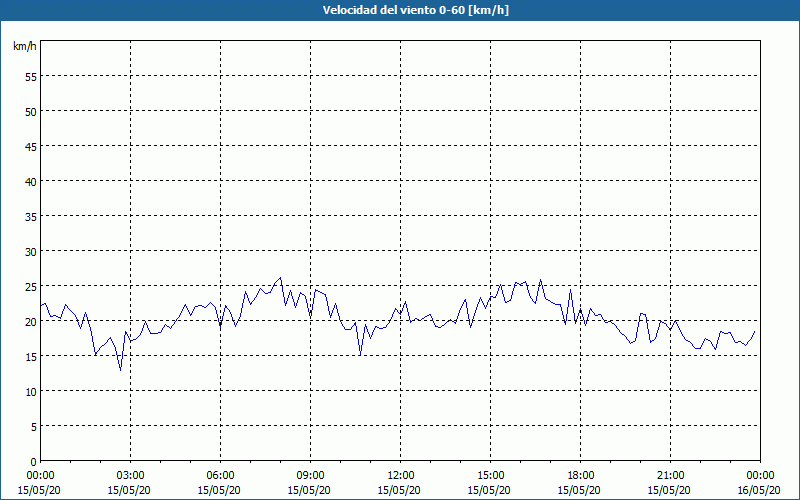
Task: Click the wind speed peak near 08:00
Action: (280, 278)
